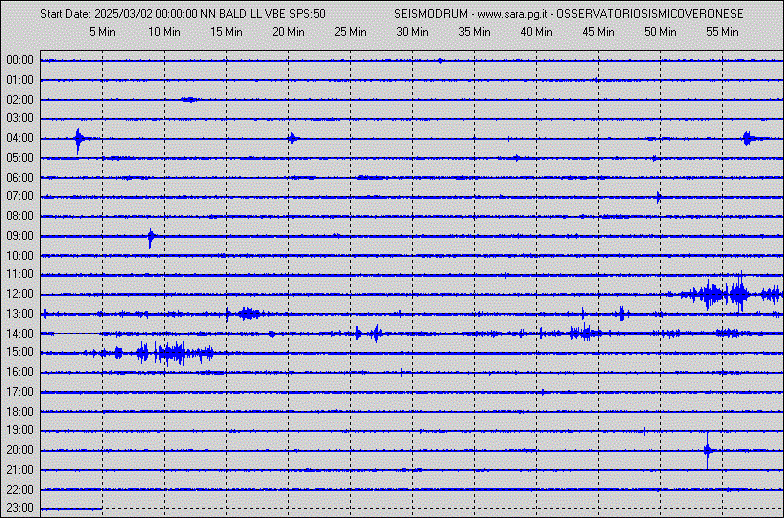Click the 17:00 hour row label
Viewport: 784px width, 518px height.
(x=20, y=392)
